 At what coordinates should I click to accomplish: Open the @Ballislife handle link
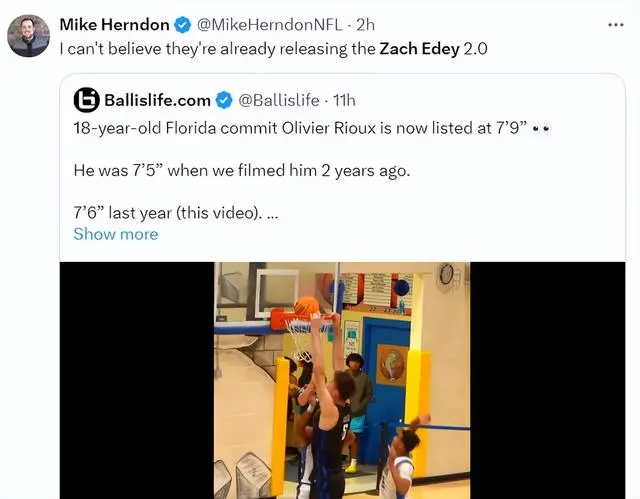(x=279, y=100)
